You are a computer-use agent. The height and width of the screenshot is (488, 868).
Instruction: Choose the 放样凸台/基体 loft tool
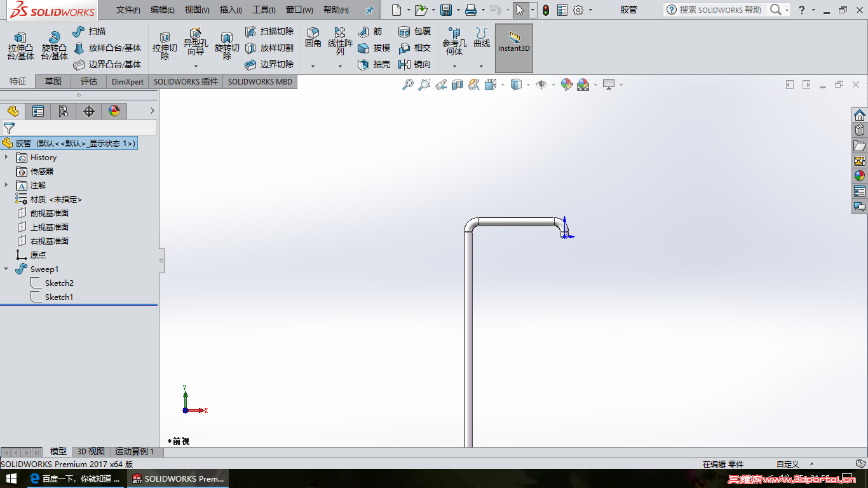click(107, 48)
